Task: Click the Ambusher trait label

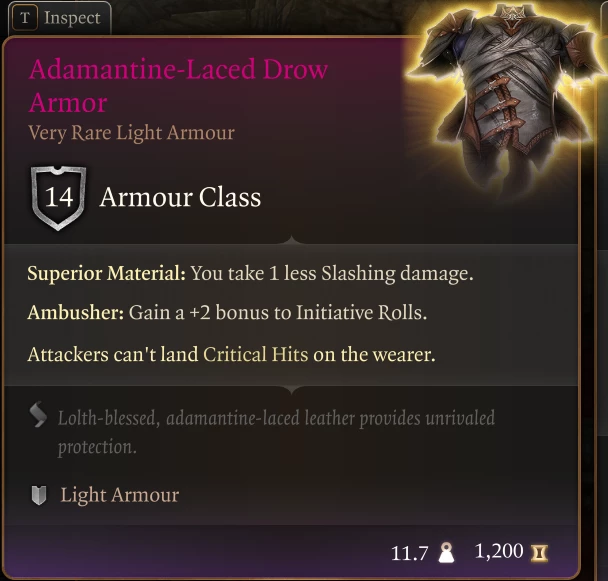Action: pyautogui.click(x=76, y=312)
